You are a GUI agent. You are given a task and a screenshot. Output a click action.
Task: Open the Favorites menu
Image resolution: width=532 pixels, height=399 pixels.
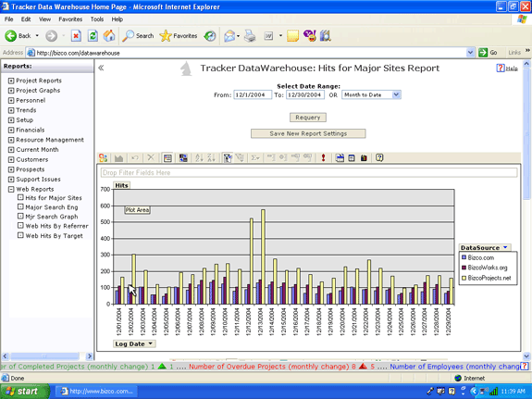[x=70, y=19]
